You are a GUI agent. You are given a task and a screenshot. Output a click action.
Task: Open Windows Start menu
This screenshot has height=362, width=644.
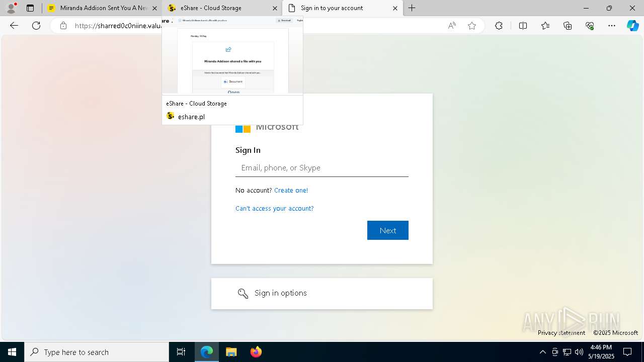click(x=12, y=352)
